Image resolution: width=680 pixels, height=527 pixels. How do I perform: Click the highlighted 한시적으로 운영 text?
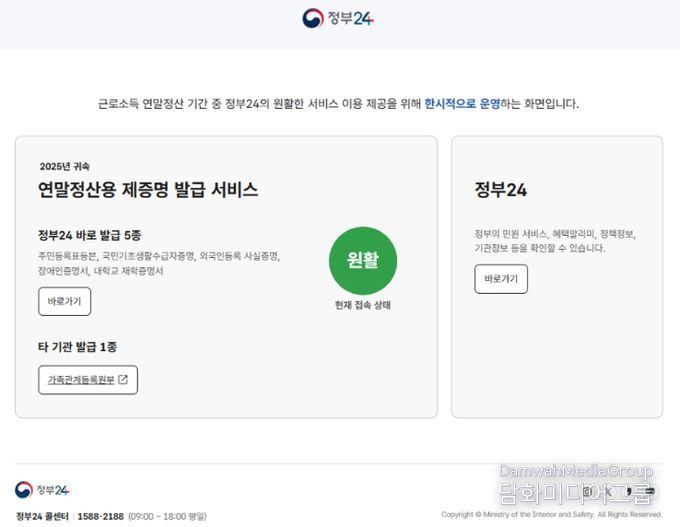(x=462, y=103)
